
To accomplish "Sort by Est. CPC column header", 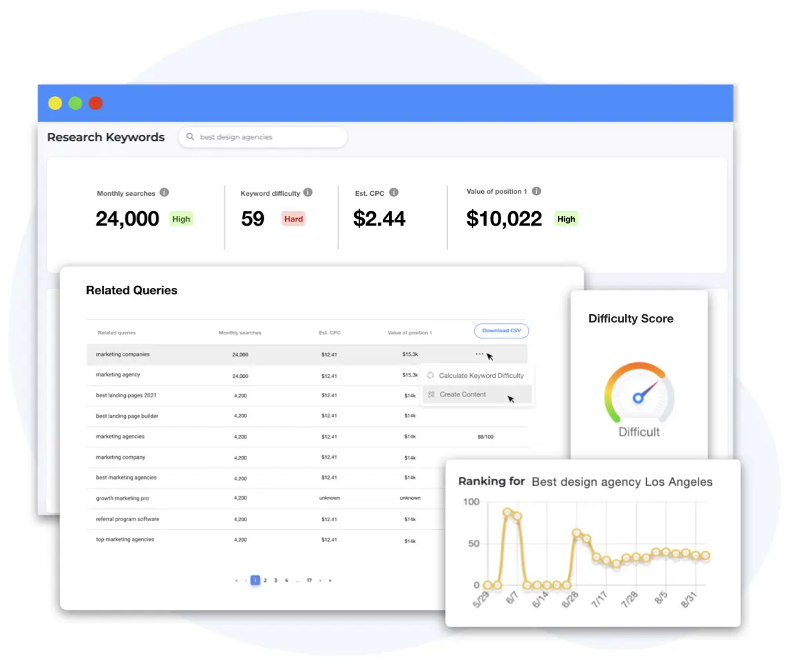I will point(330,333).
